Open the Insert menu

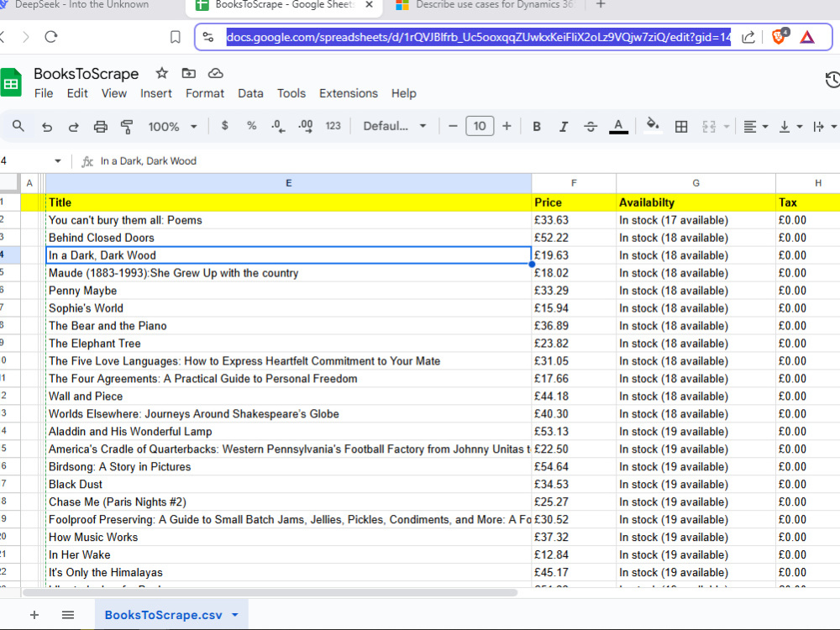156,93
